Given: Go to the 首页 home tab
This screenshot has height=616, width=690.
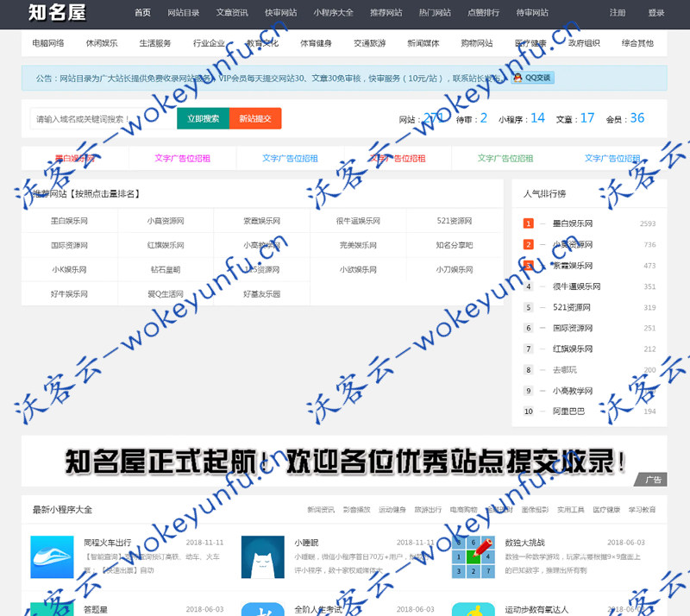Looking at the screenshot, I should 142,13.
